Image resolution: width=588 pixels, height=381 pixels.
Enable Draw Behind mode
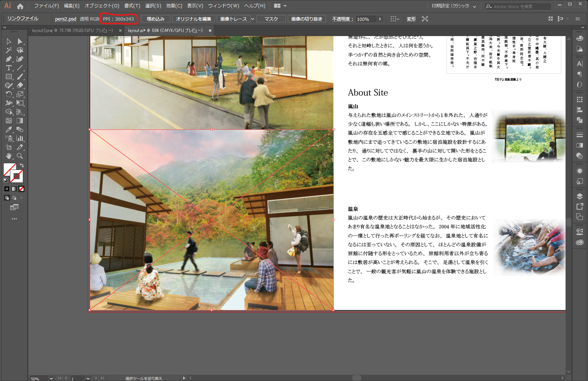point(14,198)
